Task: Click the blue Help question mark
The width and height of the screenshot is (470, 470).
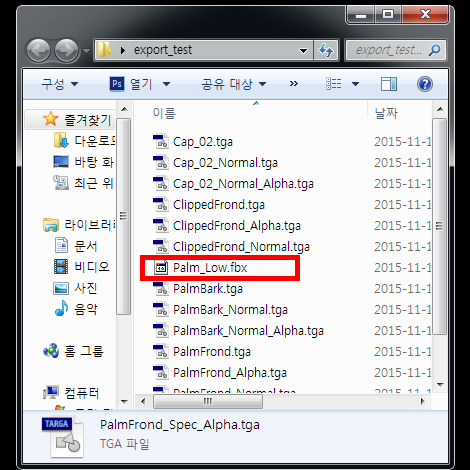Action: pos(425,84)
